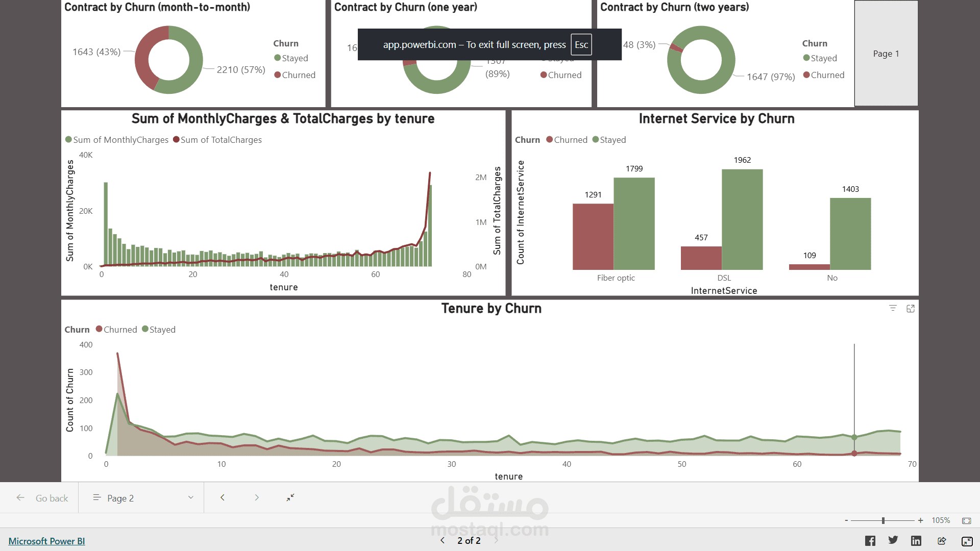The width and height of the screenshot is (980, 551).
Task: Toggle Stayed legend in month-to-month donut
Action: click(x=291, y=58)
